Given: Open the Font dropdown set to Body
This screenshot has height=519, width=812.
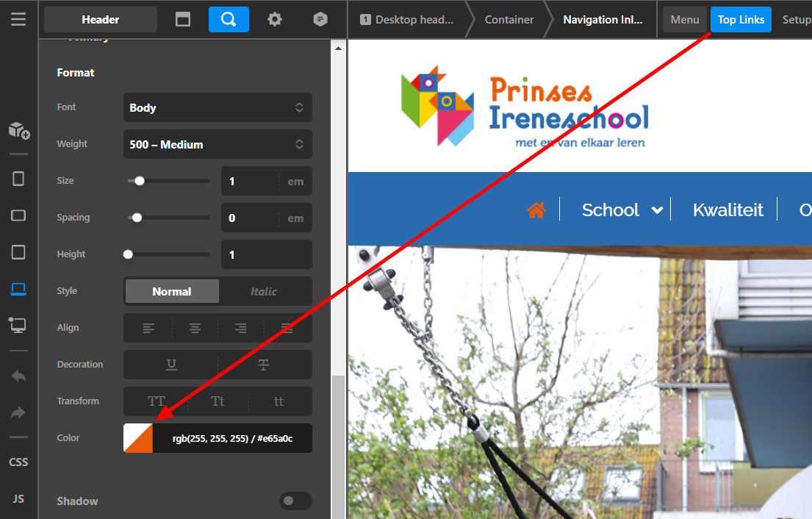Looking at the screenshot, I should [x=218, y=107].
